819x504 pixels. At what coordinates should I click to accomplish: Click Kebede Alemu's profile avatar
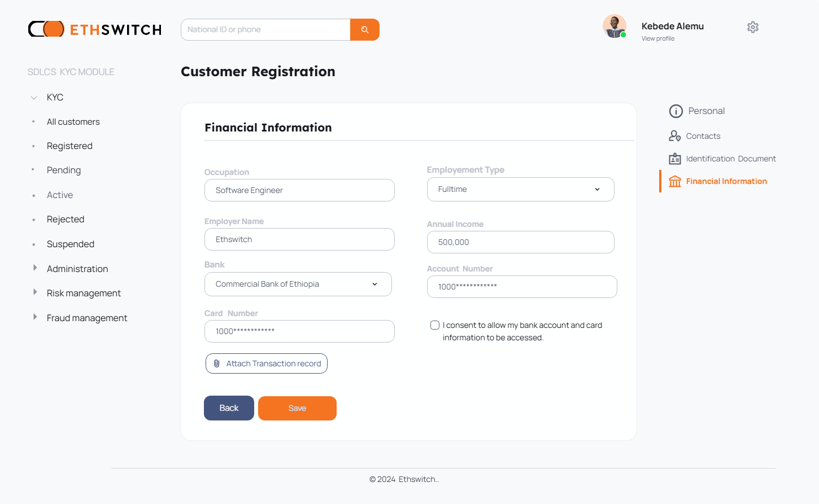tap(615, 27)
